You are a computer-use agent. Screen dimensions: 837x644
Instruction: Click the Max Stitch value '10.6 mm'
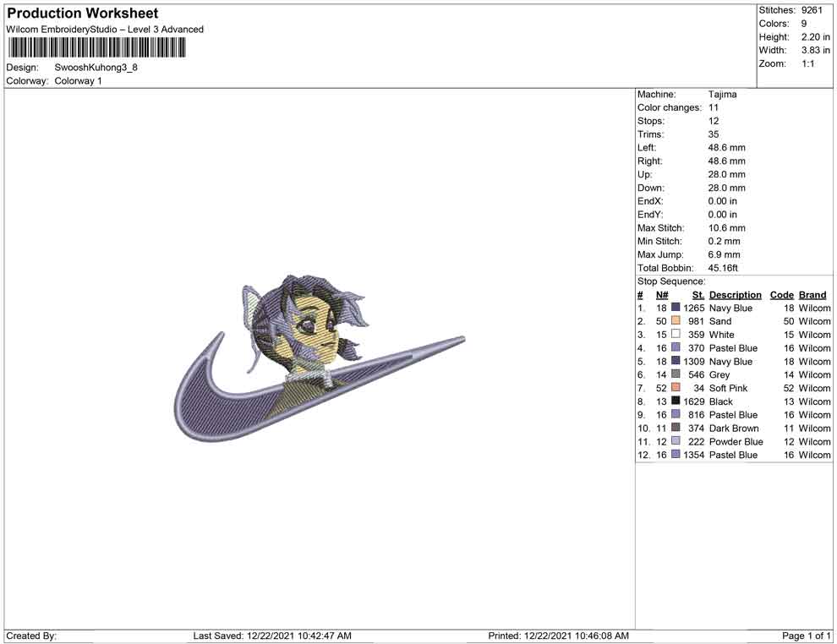[x=726, y=228]
